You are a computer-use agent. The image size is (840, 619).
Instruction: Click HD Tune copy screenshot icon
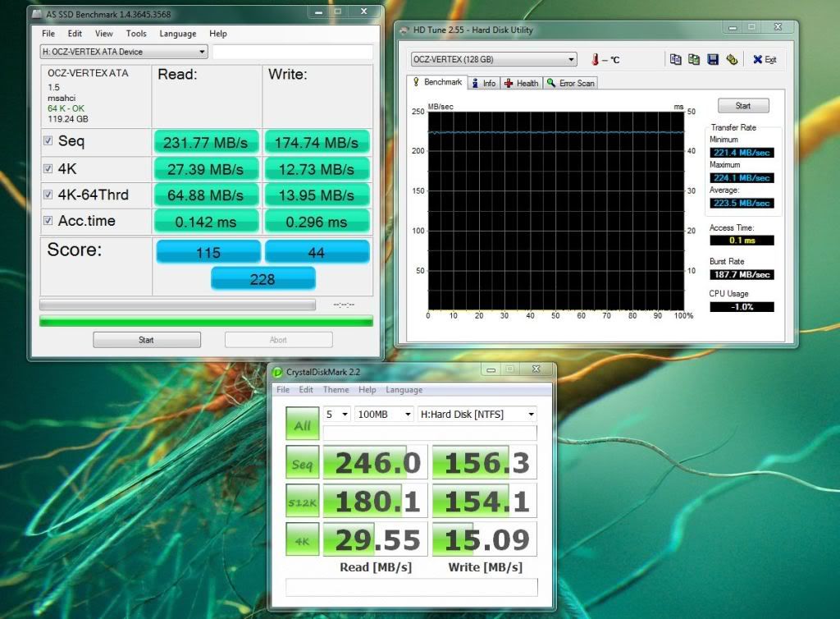694,59
